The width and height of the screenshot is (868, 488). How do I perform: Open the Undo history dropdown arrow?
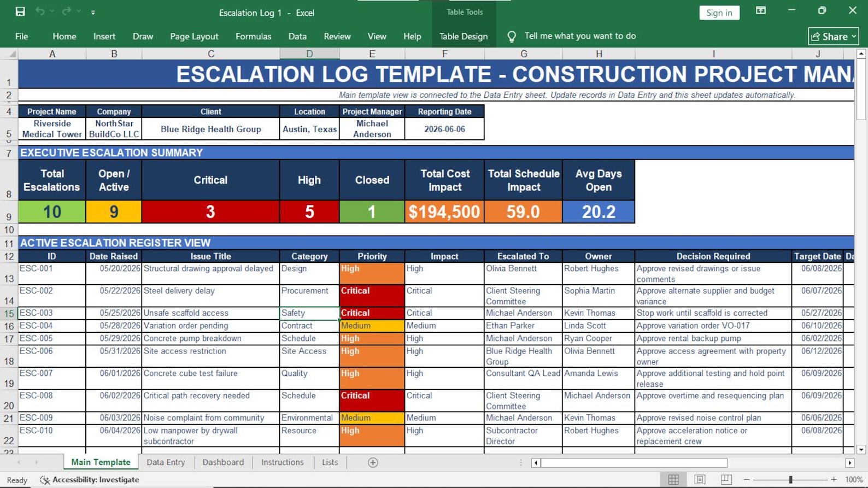click(x=52, y=11)
